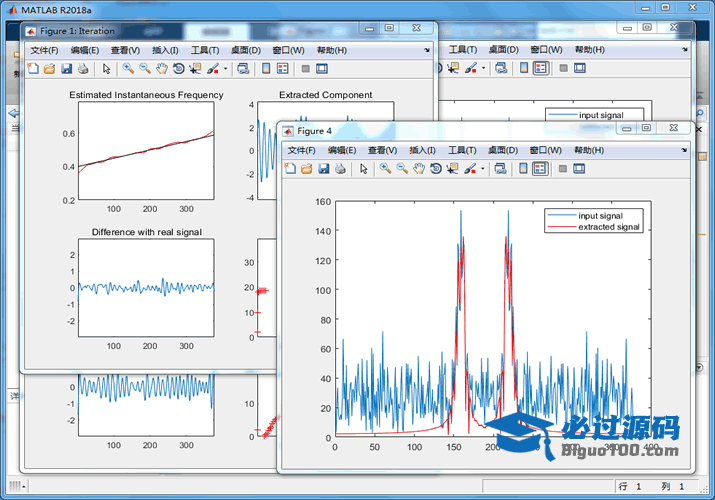Open brush color dropdown in Figure 1

(225, 69)
